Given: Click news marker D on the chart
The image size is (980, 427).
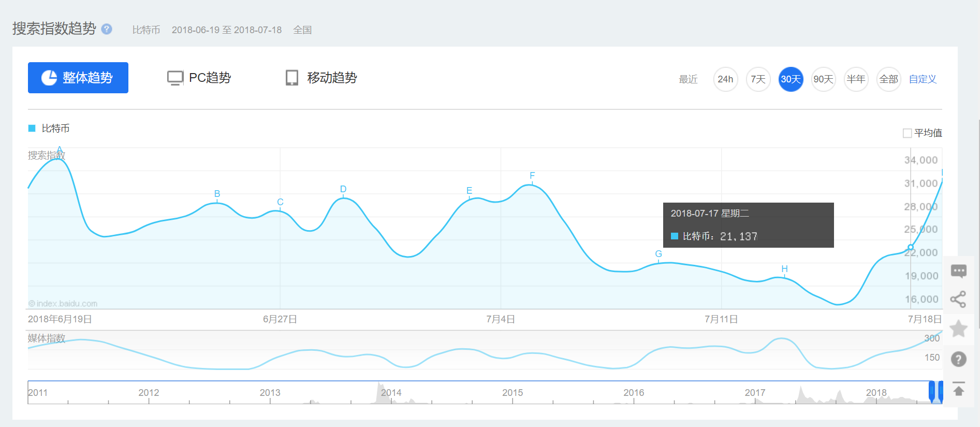Looking at the screenshot, I should click(343, 189).
